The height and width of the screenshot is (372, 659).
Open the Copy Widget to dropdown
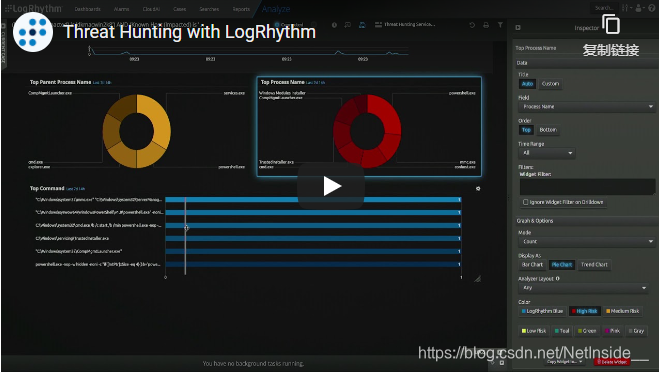(x=565, y=361)
